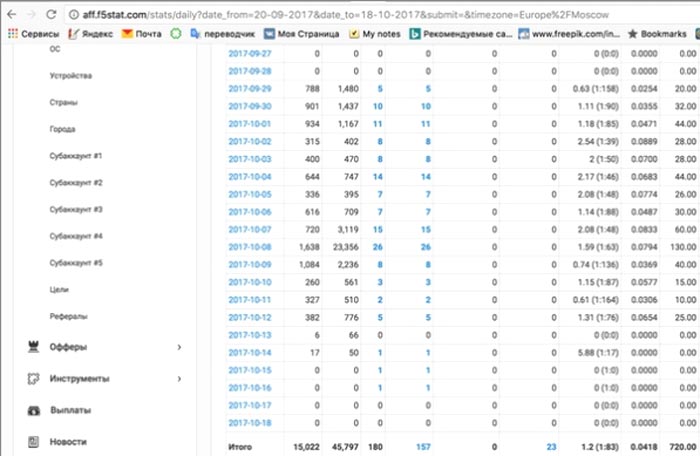Select the Итого row label

pos(240,447)
